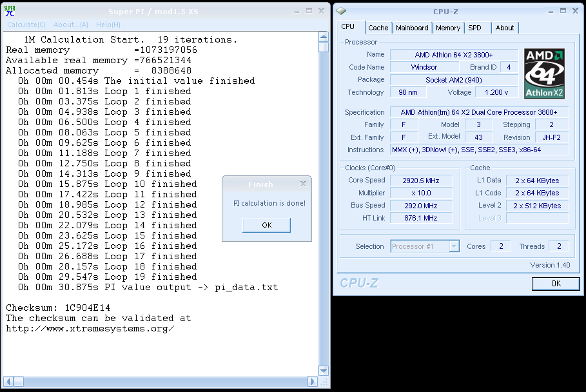
Task: Click the 1M Calculation Start line
Action: pyautogui.click(x=131, y=39)
